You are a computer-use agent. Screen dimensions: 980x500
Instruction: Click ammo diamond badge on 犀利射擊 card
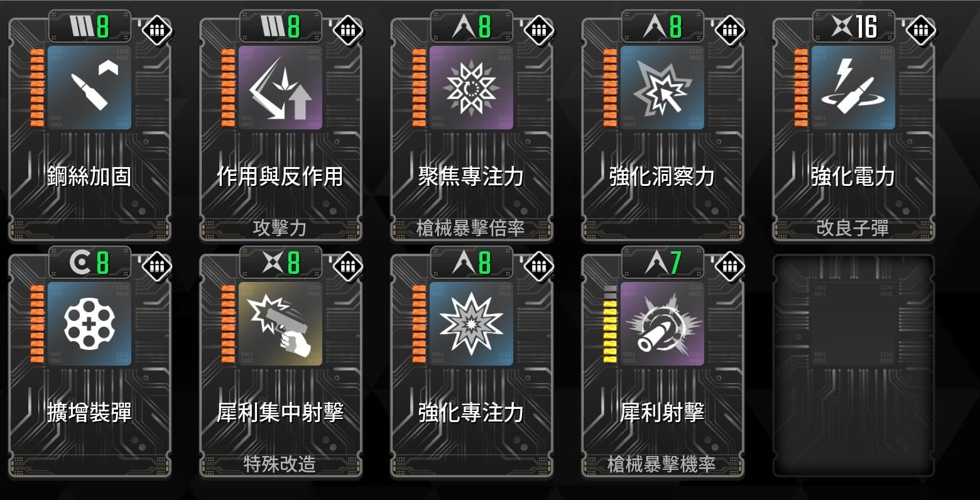(x=730, y=266)
